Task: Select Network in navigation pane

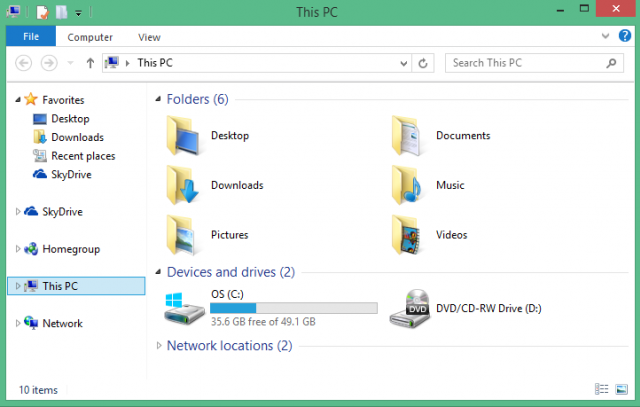Action: coord(62,323)
